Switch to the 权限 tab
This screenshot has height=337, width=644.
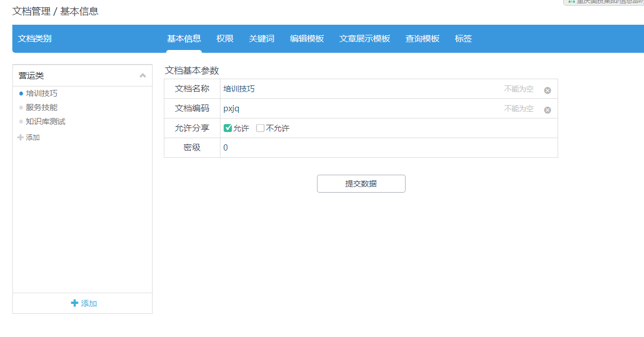click(x=225, y=39)
